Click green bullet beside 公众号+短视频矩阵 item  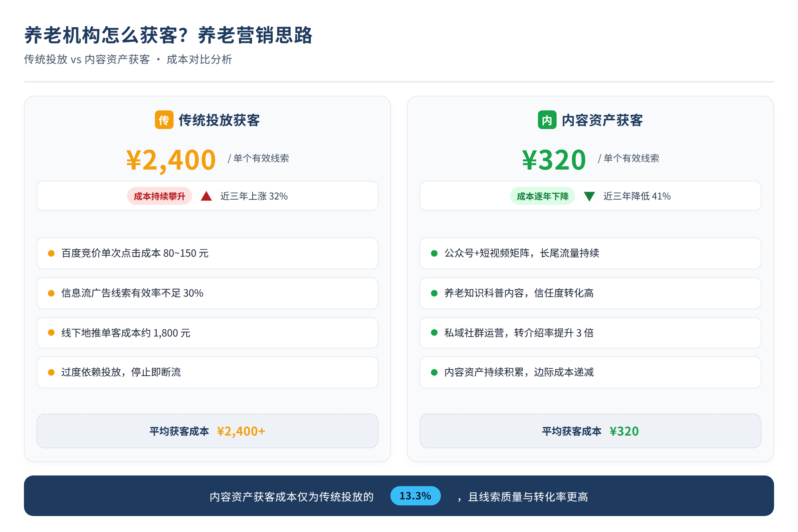tap(434, 253)
